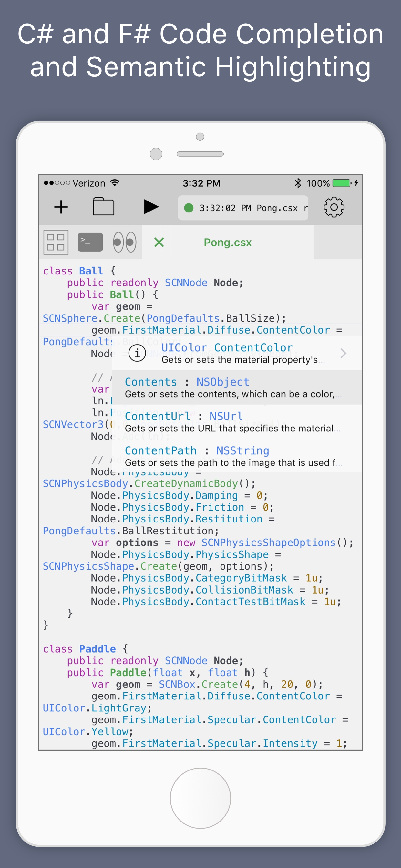Tap the battery indicator in status bar
This screenshot has width=401, height=868.
tap(342, 183)
